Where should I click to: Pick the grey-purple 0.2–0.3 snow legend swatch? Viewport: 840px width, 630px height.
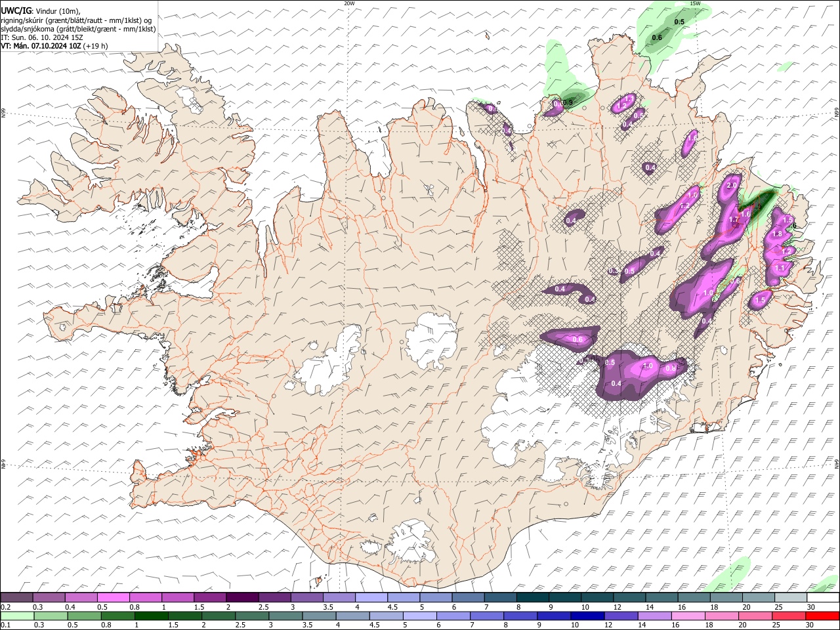[17, 597]
